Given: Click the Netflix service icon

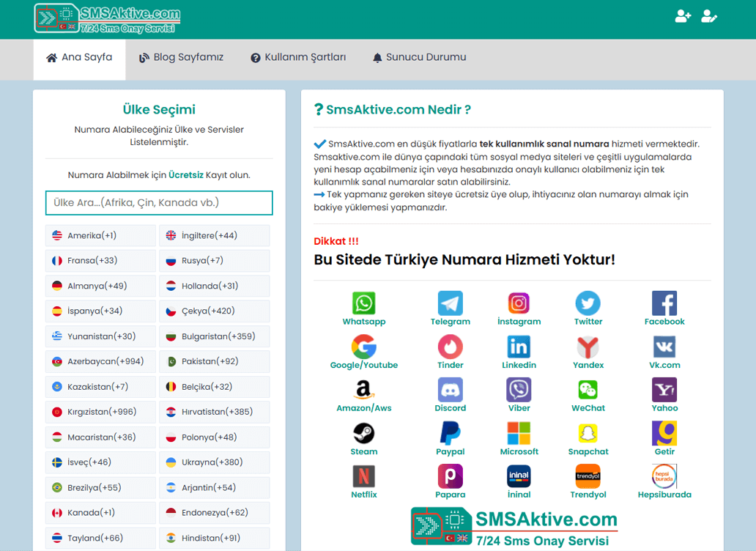Looking at the screenshot, I should (363, 476).
